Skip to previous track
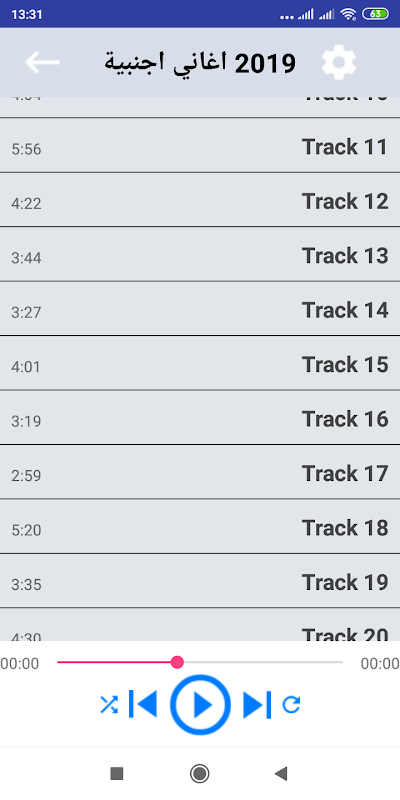The height and width of the screenshot is (800, 400). [143, 704]
